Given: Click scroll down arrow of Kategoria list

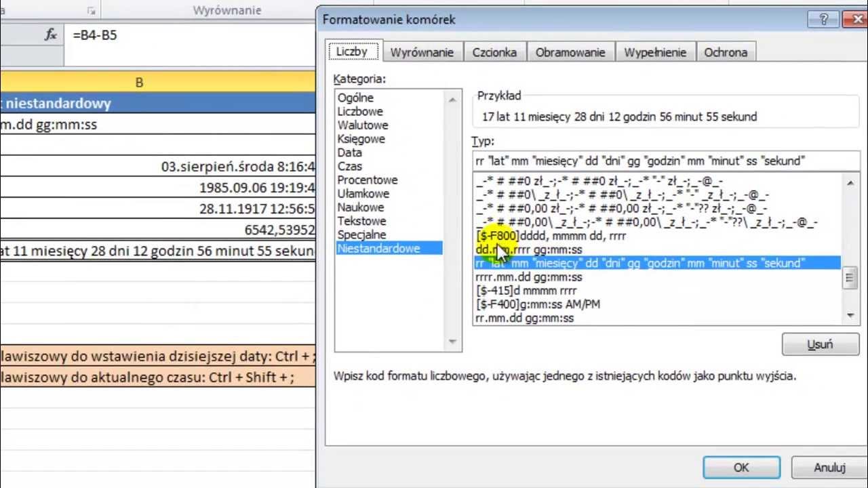Looking at the screenshot, I should coord(452,342).
